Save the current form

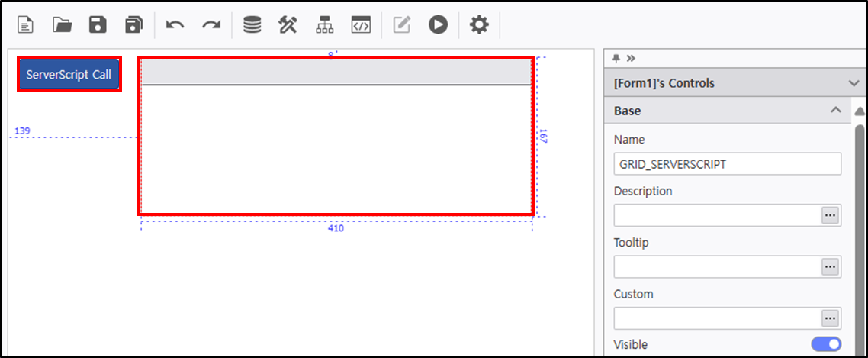98,25
